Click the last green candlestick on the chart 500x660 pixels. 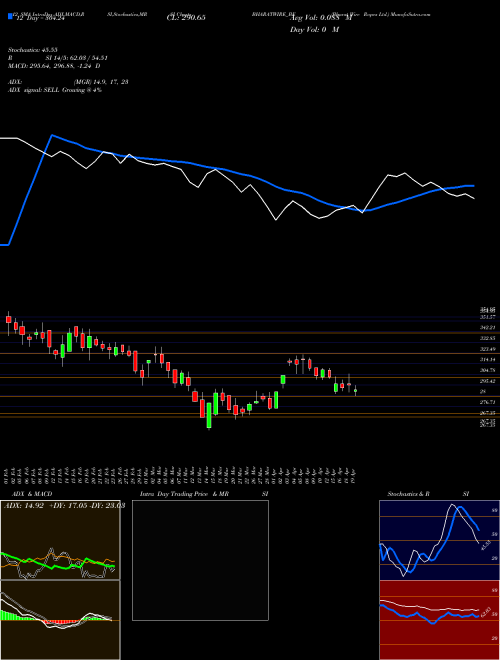356,390
